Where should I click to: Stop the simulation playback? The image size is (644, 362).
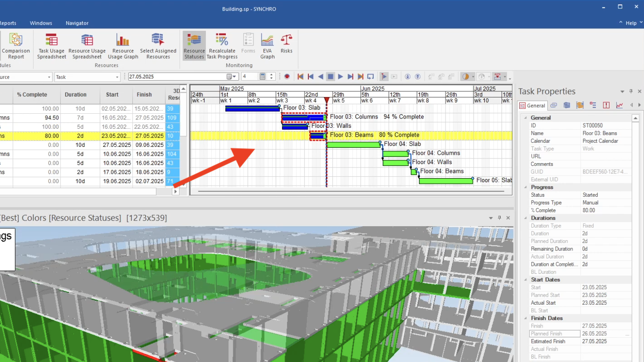[330, 77]
